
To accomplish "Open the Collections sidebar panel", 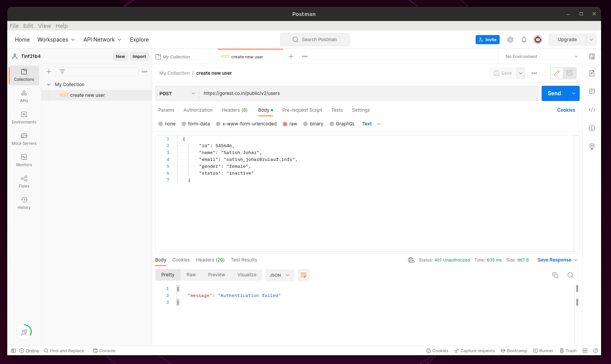I will click(x=24, y=75).
